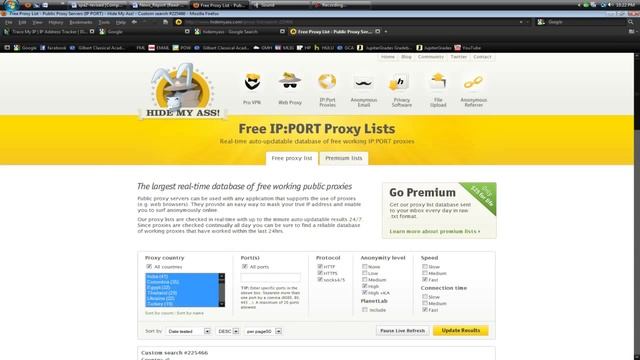This screenshot has height=360, width=640.
Task: Uncheck the All ports checkbox
Action: pos(244,267)
